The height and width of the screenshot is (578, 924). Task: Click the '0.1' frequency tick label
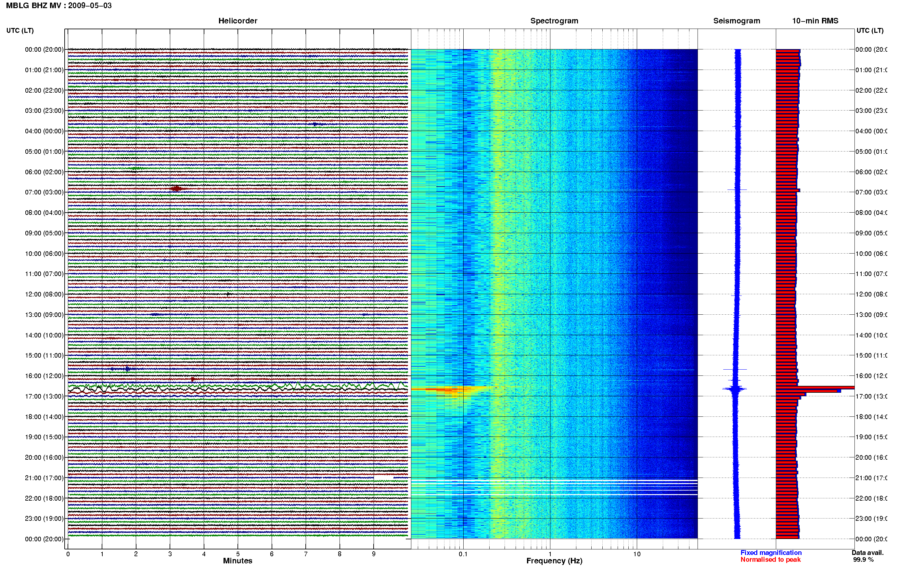(463, 554)
